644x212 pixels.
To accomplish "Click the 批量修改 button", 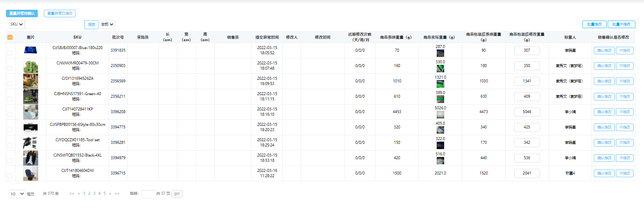I will [594, 24].
